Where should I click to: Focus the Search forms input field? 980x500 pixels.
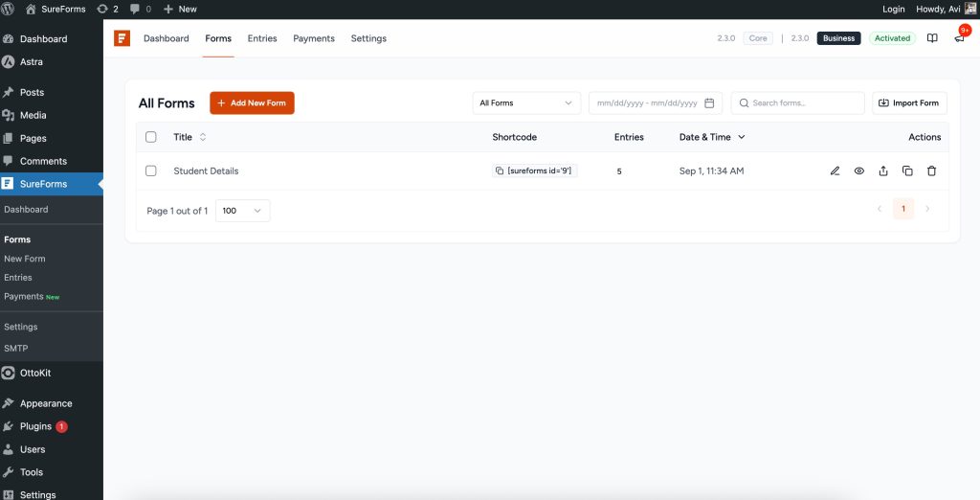(x=804, y=103)
